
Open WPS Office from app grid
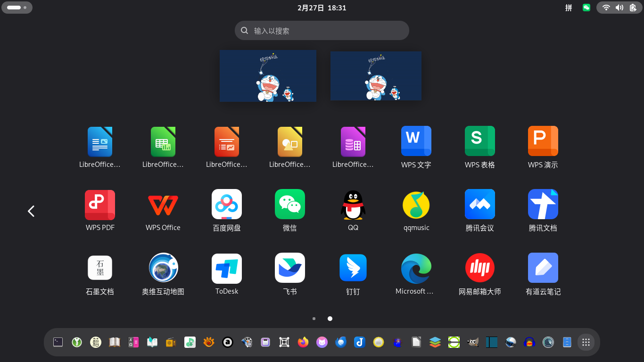tap(163, 205)
